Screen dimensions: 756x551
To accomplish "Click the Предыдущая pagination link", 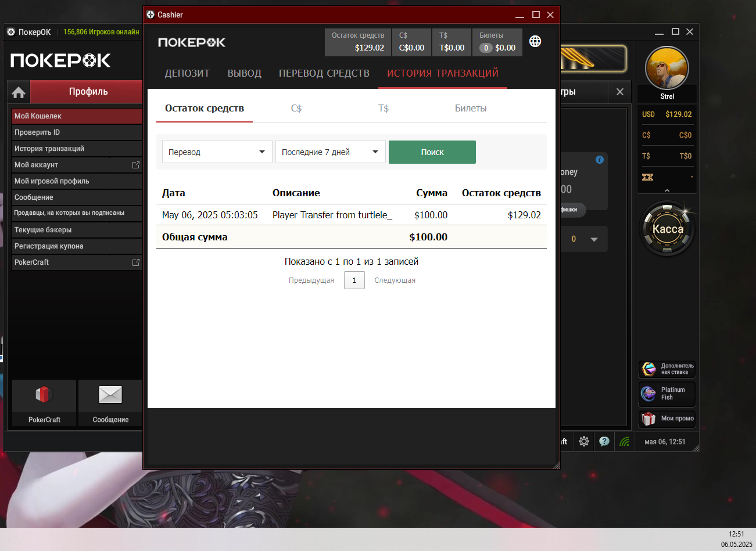I will coord(311,280).
